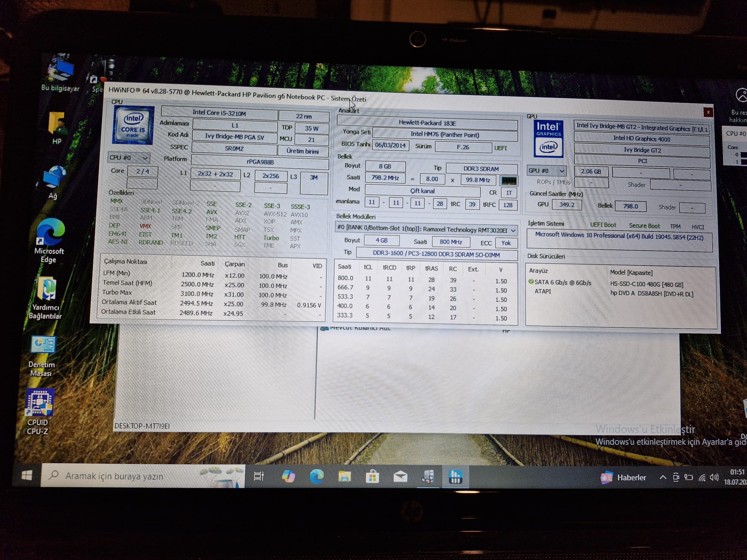Show hidden tray icons chevron
Screen dimensions: 747x560
[663, 477]
